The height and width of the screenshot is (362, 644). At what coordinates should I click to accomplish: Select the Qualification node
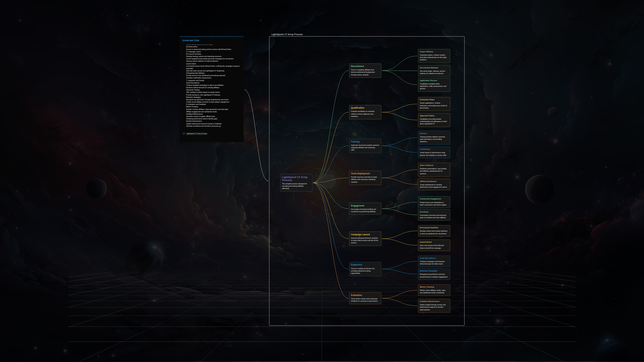[x=365, y=113]
